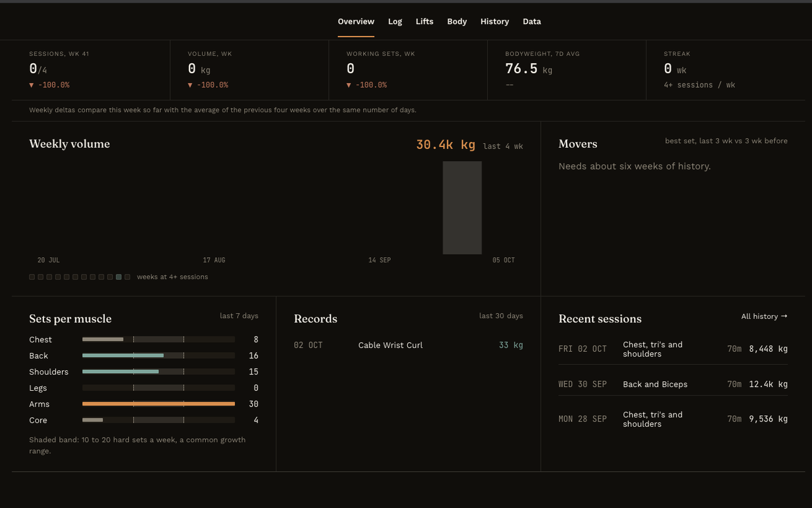Click the Back sets progress bar

(x=158, y=355)
